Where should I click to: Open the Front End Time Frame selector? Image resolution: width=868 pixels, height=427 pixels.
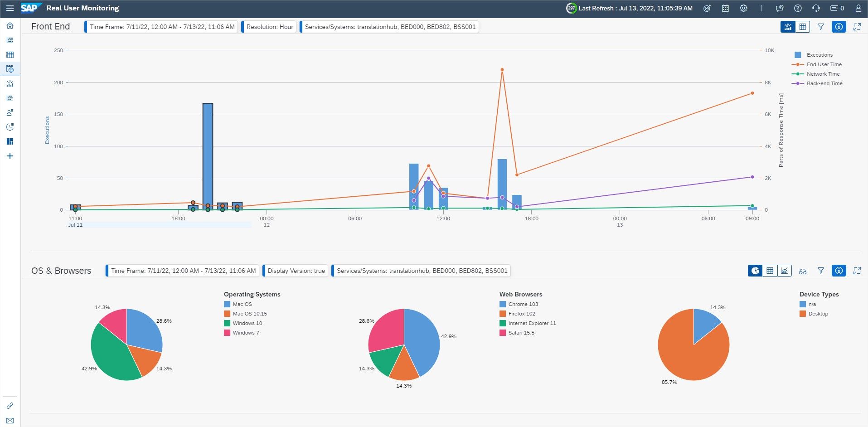point(161,27)
